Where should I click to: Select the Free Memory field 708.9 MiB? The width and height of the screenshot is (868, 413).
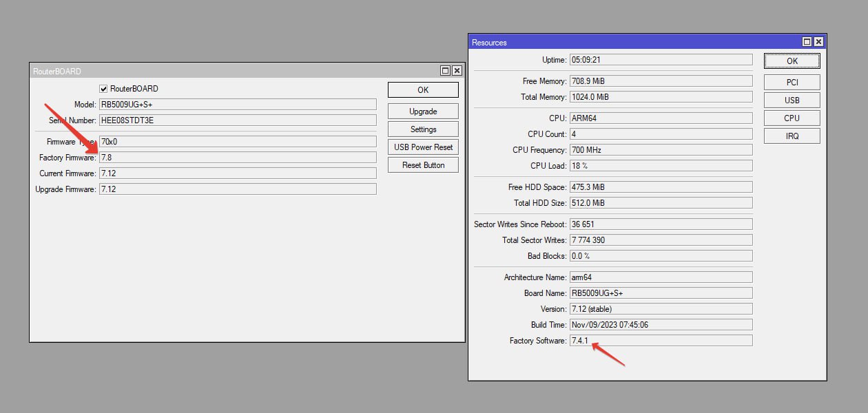[x=661, y=81]
